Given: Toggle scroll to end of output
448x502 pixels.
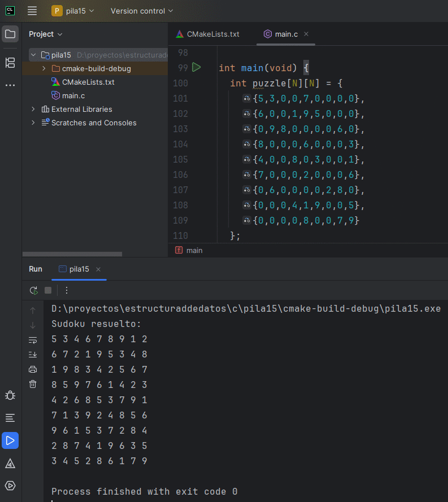Looking at the screenshot, I should [x=33, y=355].
